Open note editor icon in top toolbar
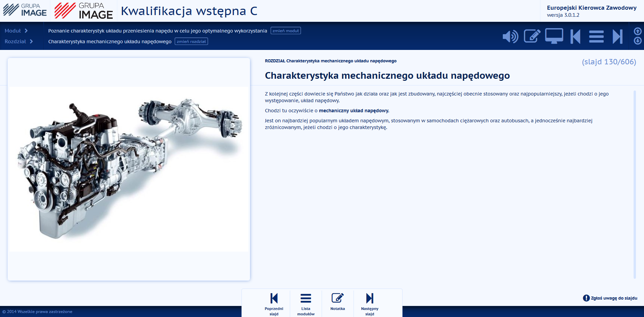Viewport: 644px width, 317px height. 532,36
